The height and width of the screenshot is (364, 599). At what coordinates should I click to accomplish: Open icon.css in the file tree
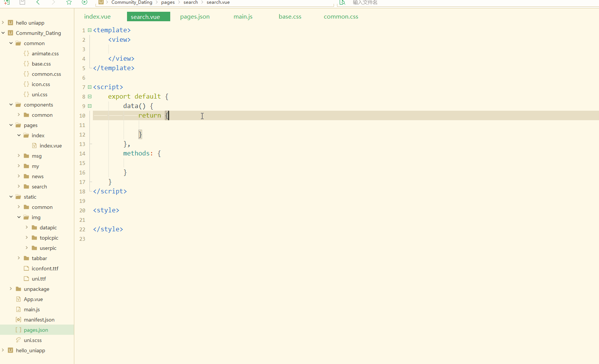coord(41,84)
